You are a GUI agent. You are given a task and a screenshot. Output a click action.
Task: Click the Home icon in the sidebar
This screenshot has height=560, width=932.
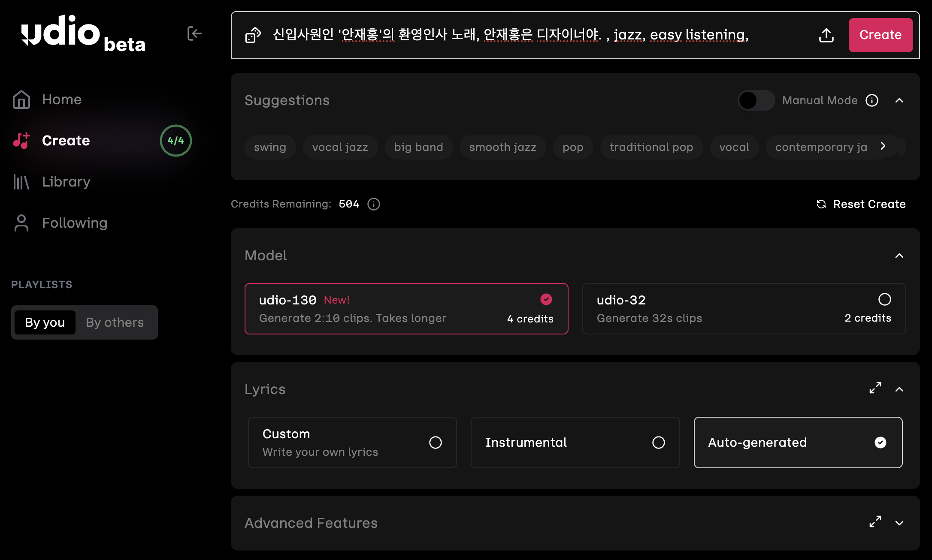pyautogui.click(x=20, y=99)
